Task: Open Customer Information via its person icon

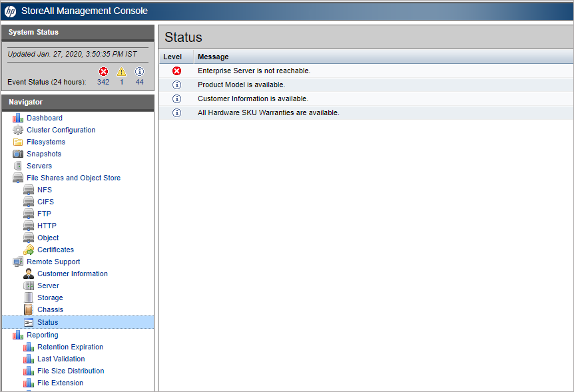Action: point(29,274)
